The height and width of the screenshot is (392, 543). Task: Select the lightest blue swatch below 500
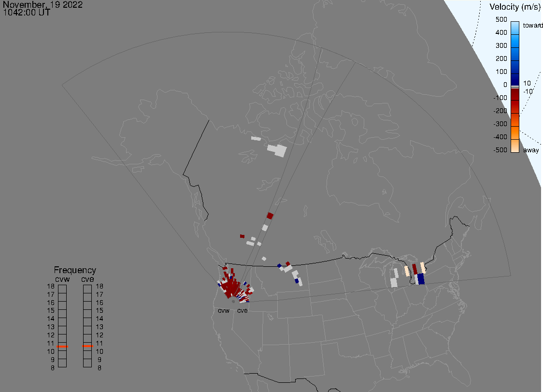[x=515, y=28]
